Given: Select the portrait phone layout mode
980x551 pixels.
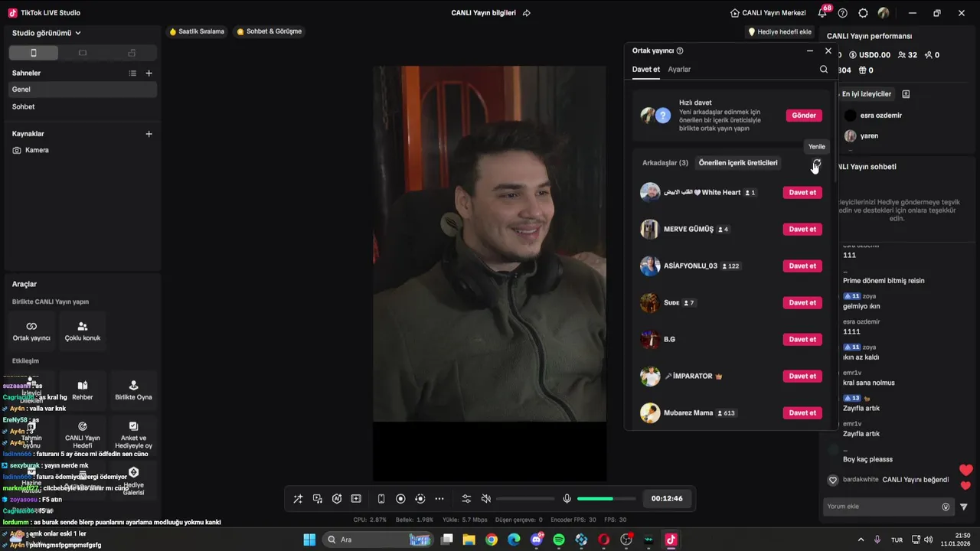Looking at the screenshot, I should pos(33,53).
